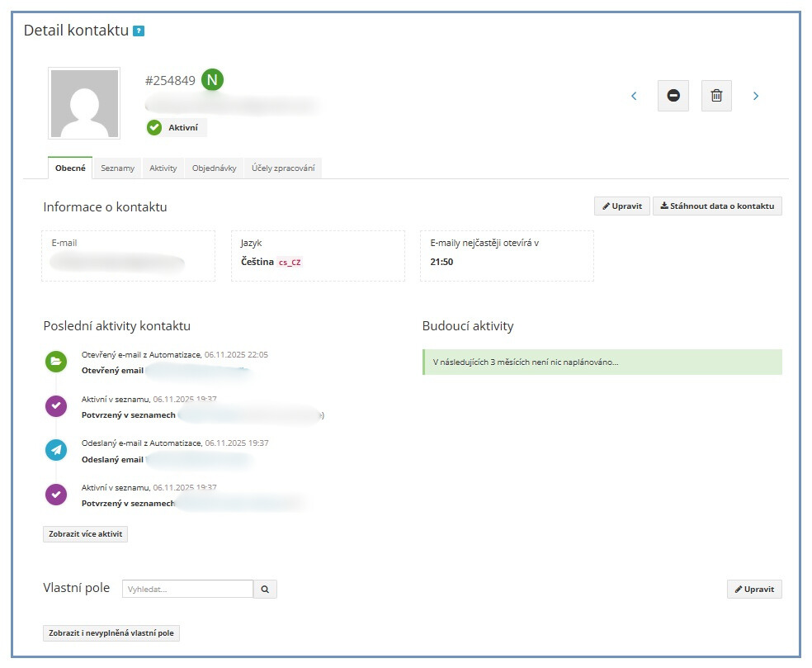
Task: Click the Aktivní status badge
Action: tap(177, 127)
